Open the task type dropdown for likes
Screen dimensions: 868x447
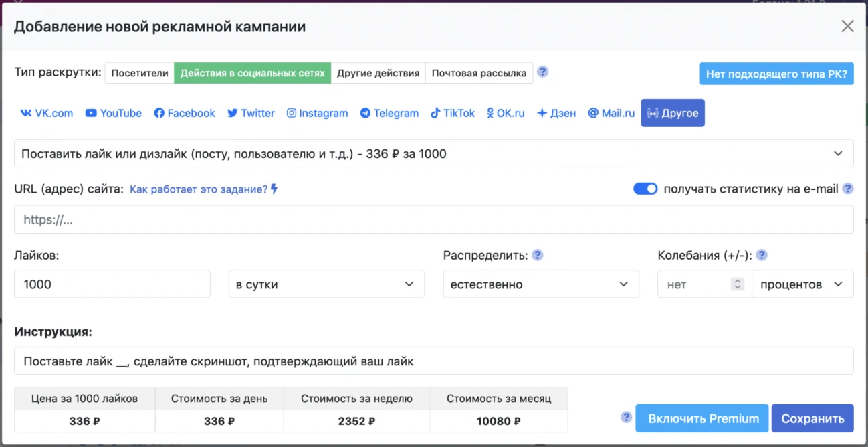(433, 153)
